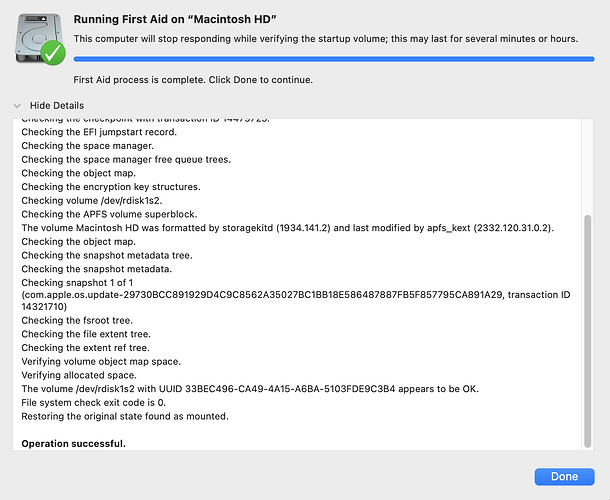The width and height of the screenshot is (610, 500).
Task: Click the blue First Aid progress bar
Action: click(x=334, y=59)
